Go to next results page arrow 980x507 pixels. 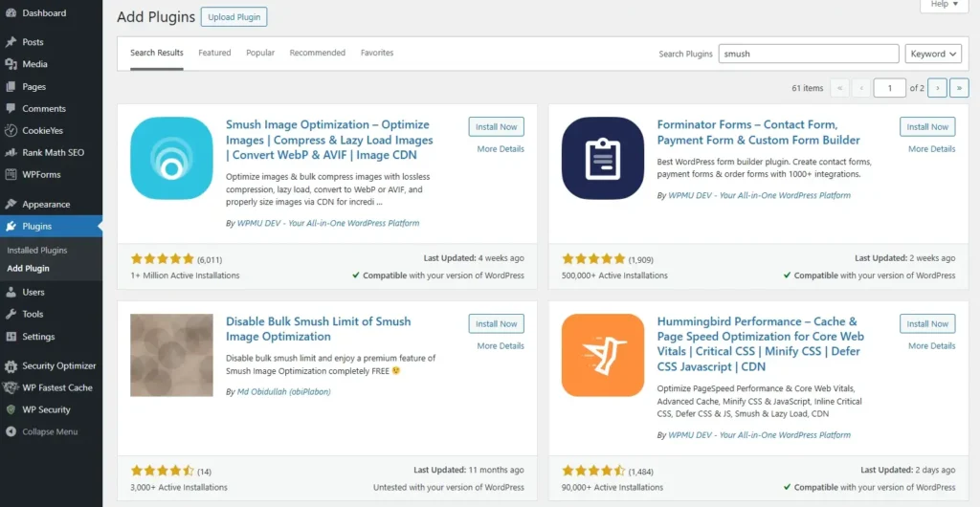(x=937, y=88)
